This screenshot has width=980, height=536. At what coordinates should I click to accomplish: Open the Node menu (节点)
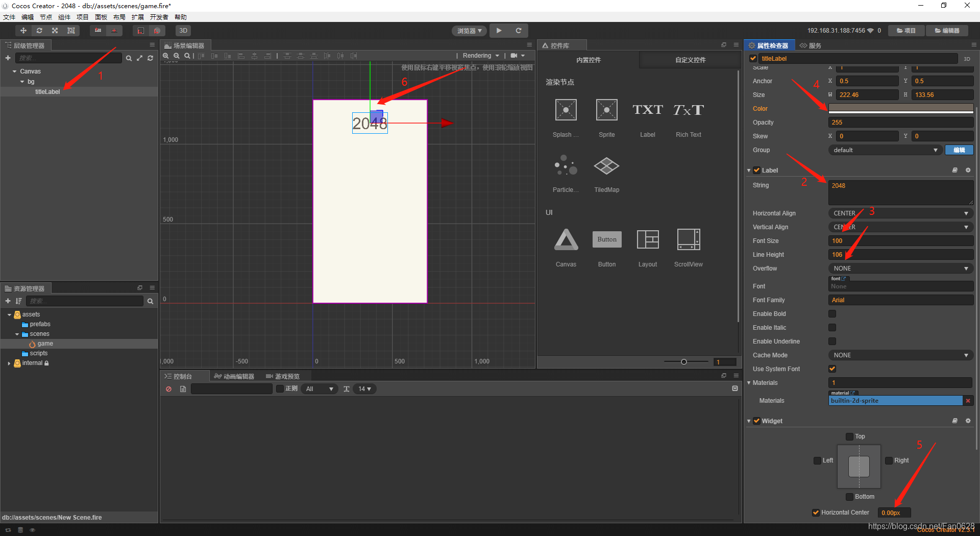click(46, 17)
